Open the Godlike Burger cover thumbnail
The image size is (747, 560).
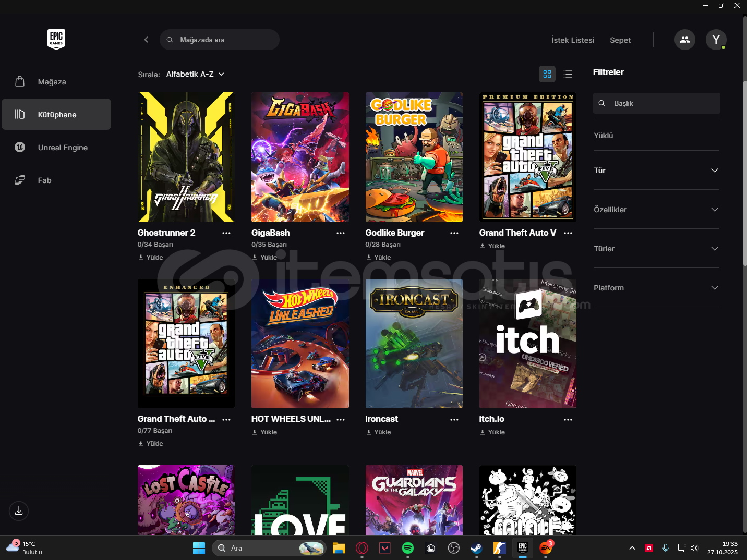[x=414, y=157]
